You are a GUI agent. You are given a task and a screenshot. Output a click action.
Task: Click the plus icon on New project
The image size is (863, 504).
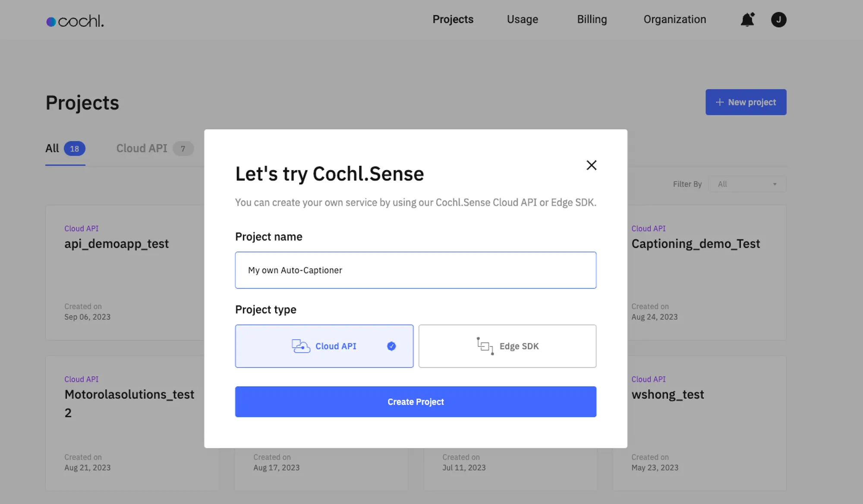click(x=719, y=102)
